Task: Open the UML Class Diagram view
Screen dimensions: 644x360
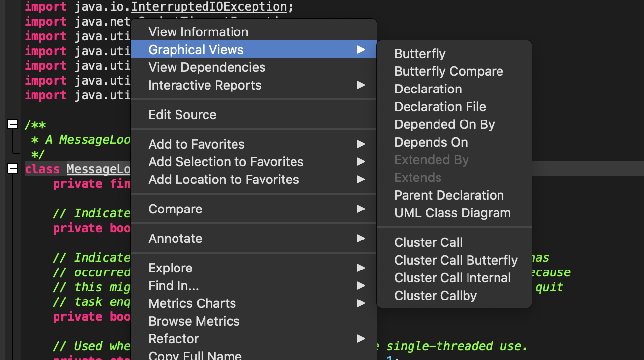Action: pyautogui.click(x=452, y=213)
